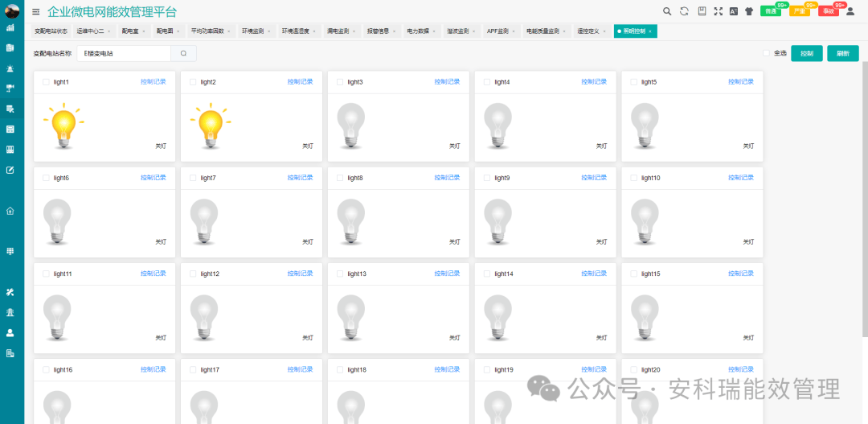The image size is (868, 424).
Task: Switch to the 环境监测 tab
Action: 252,31
